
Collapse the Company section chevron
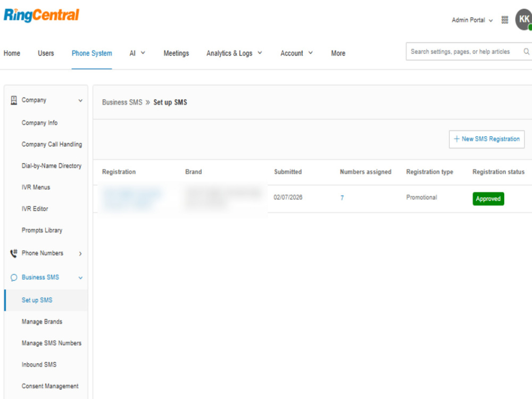[x=80, y=101]
